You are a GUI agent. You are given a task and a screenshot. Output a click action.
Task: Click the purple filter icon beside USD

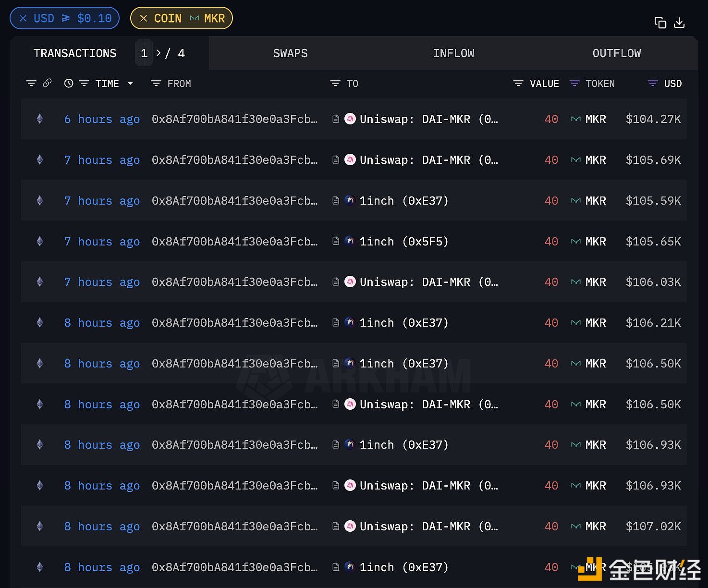tap(653, 84)
